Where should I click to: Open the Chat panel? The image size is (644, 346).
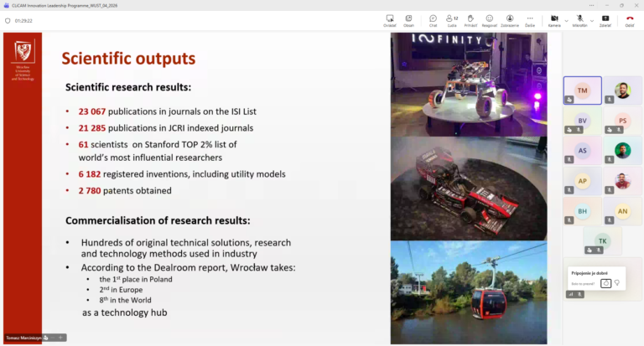tap(433, 19)
